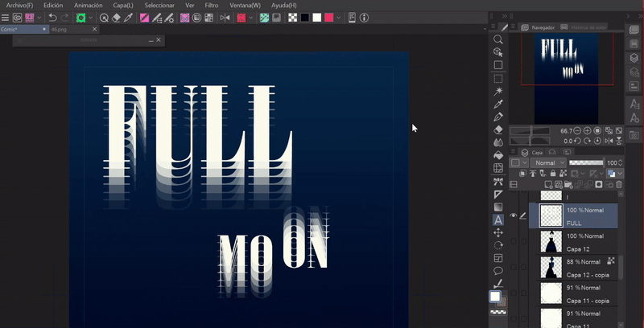Open the Edición menu
644x328 pixels.
pos(53,6)
